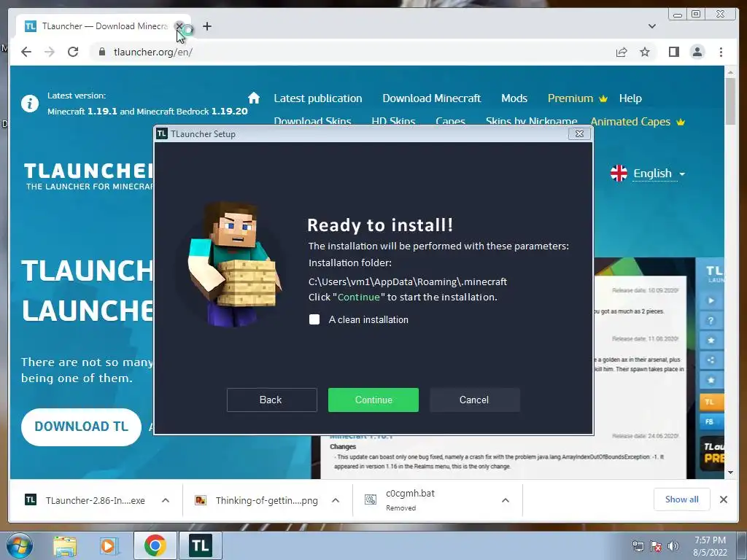This screenshot has height=560, width=747.
Task: Open the Mods menu item
Action: click(514, 98)
